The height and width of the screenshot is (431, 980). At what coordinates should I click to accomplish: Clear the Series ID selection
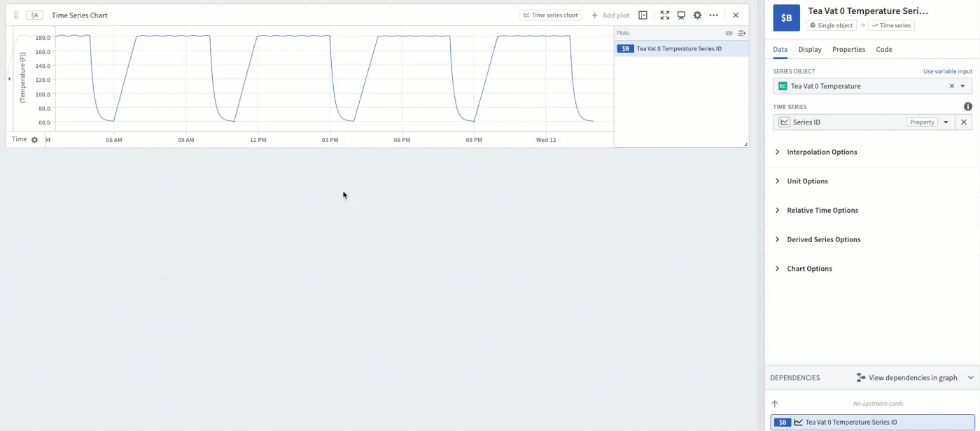tap(964, 122)
